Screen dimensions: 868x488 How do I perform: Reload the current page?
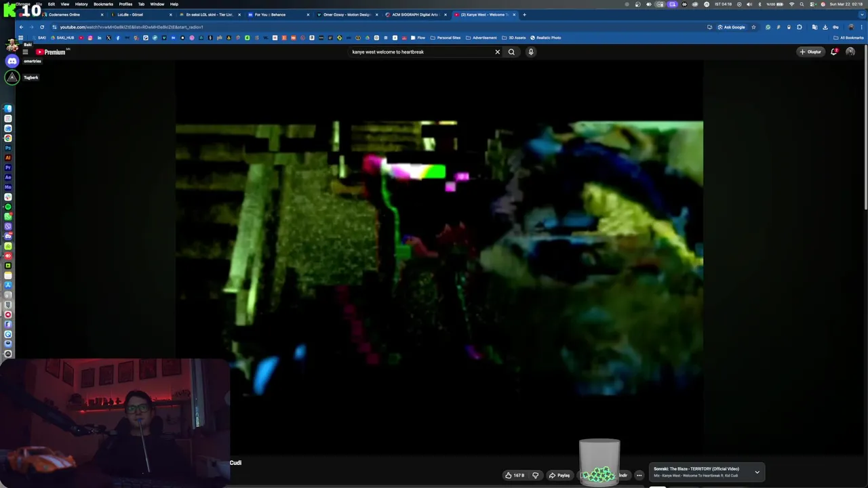(42, 27)
